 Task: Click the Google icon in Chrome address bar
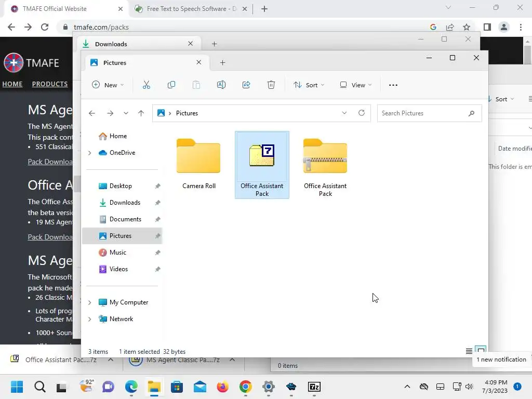433,27
